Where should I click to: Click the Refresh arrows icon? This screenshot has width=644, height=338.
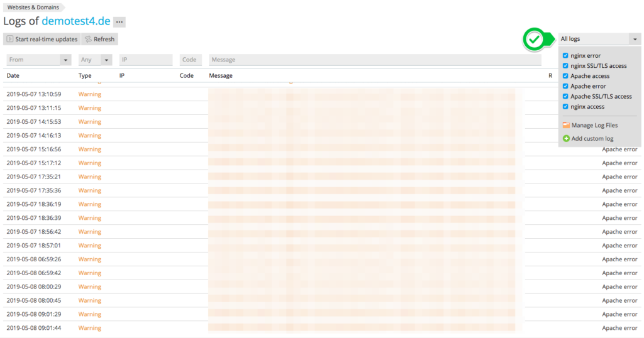pyautogui.click(x=88, y=39)
